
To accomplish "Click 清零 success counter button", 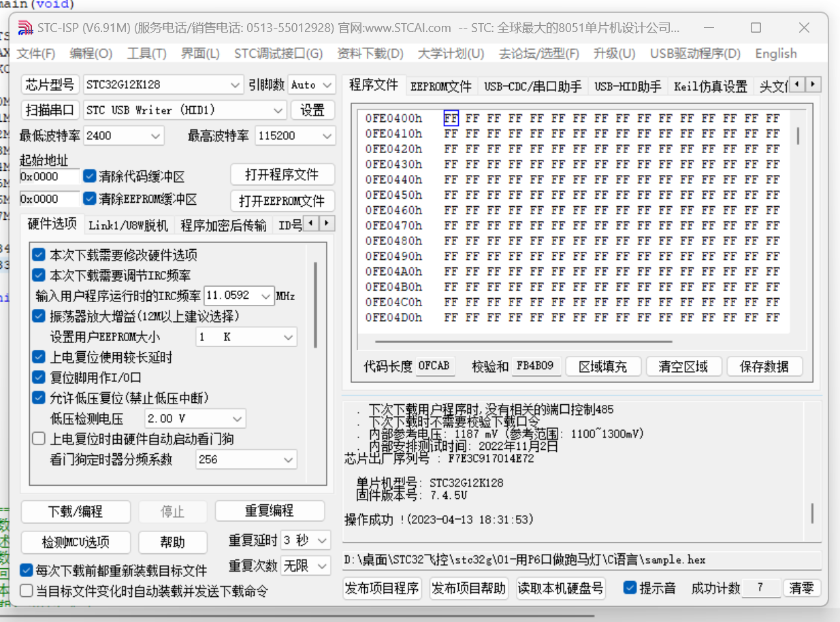I will 802,589.
